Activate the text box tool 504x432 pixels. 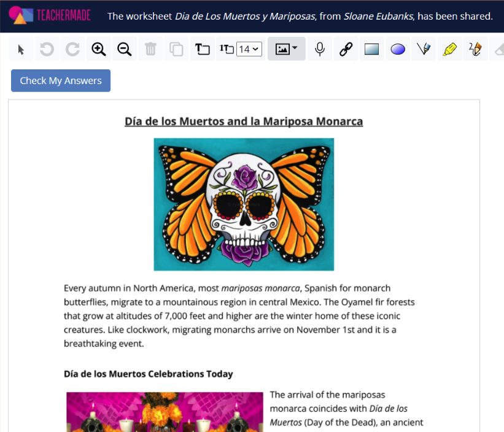(x=203, y=48)
